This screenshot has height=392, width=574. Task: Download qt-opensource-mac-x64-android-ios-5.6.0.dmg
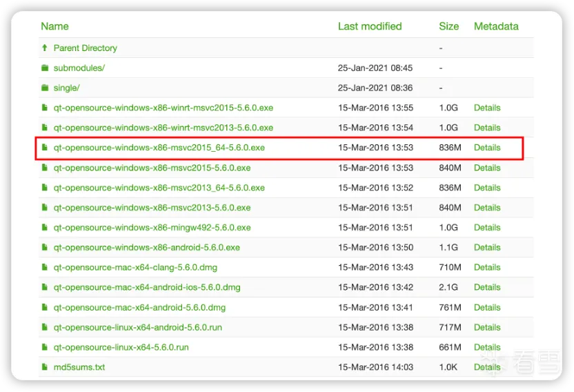[x=147, y=287]
